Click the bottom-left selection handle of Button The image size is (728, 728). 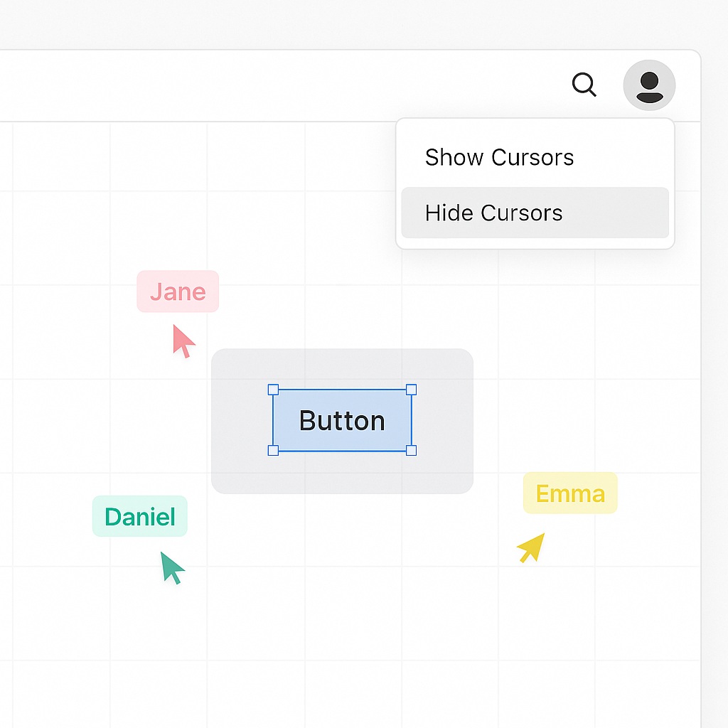coord(273,450)
